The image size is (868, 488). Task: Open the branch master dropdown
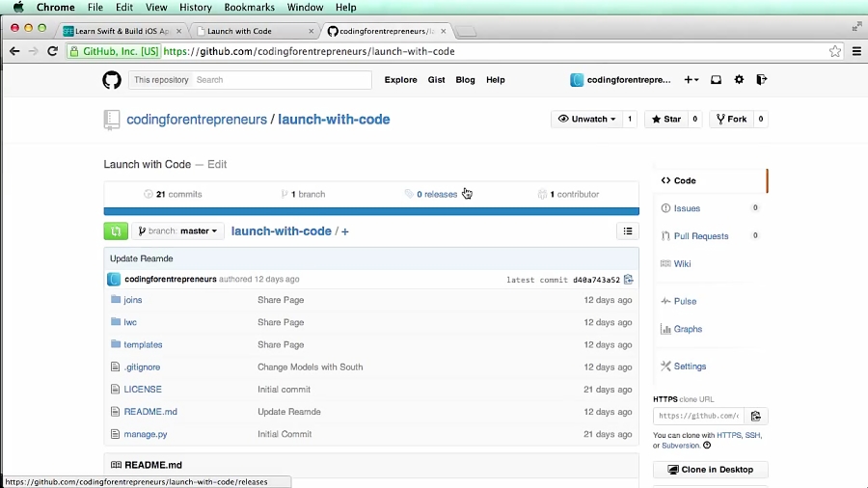[x=177, y=231]
